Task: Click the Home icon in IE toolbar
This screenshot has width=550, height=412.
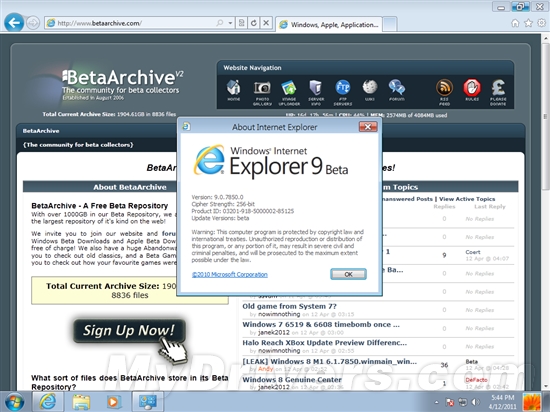Action: point(515,23)
